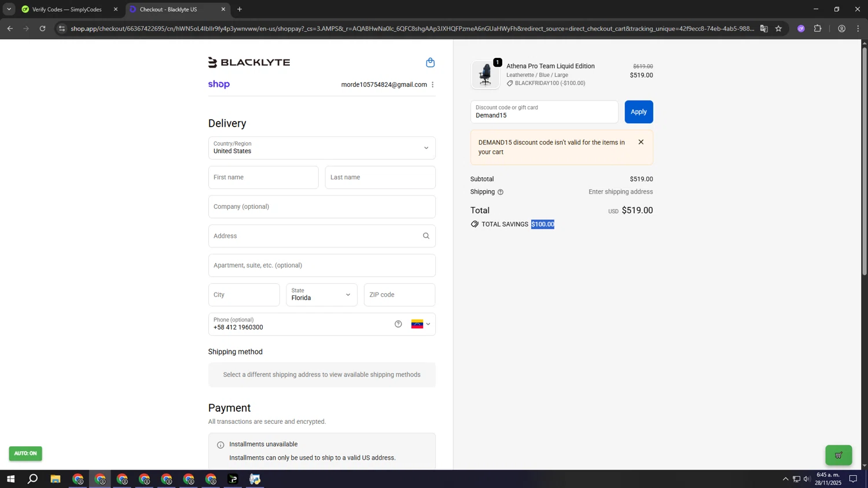Viewport: 868px width, 488px height.
Task: Expand the Country/Region dropdown
Action: tap(322, 148)
